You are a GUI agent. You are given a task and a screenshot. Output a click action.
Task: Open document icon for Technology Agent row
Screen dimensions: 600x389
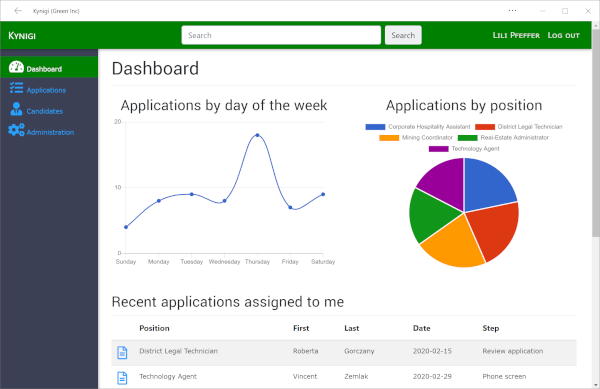coord(122,378)
